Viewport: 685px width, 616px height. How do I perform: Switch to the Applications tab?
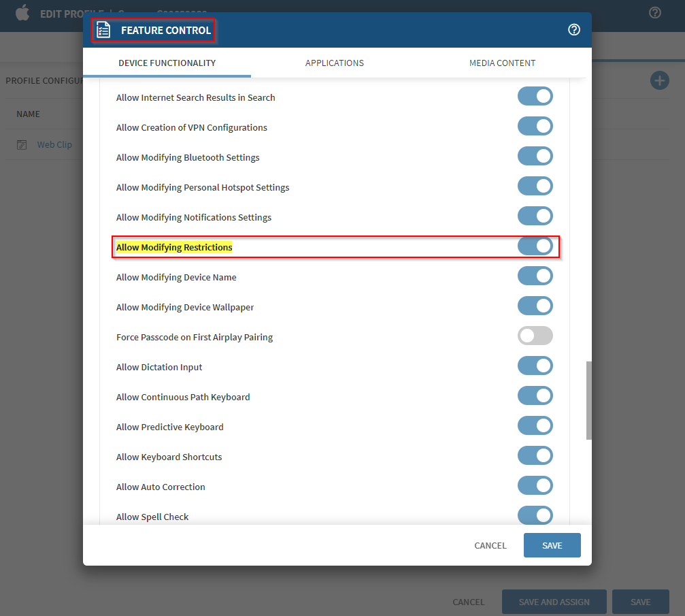(x=334, y=63)
